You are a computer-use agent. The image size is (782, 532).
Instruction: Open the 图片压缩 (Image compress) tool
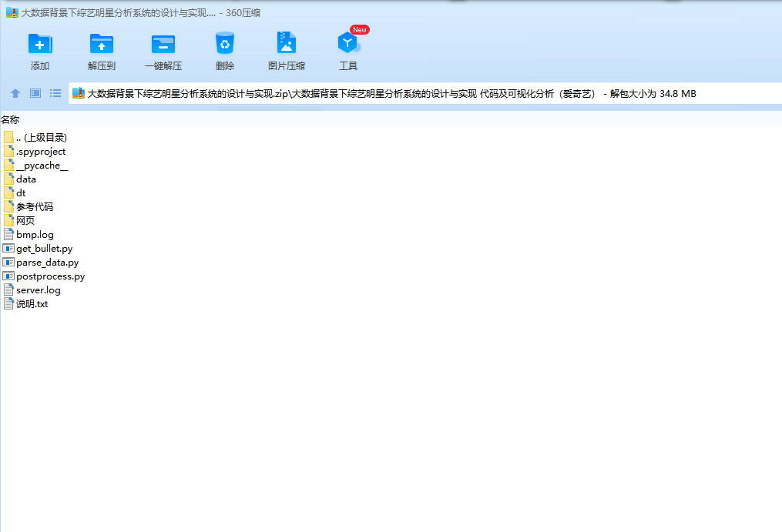pyautogui.click(x=287, y=43)
